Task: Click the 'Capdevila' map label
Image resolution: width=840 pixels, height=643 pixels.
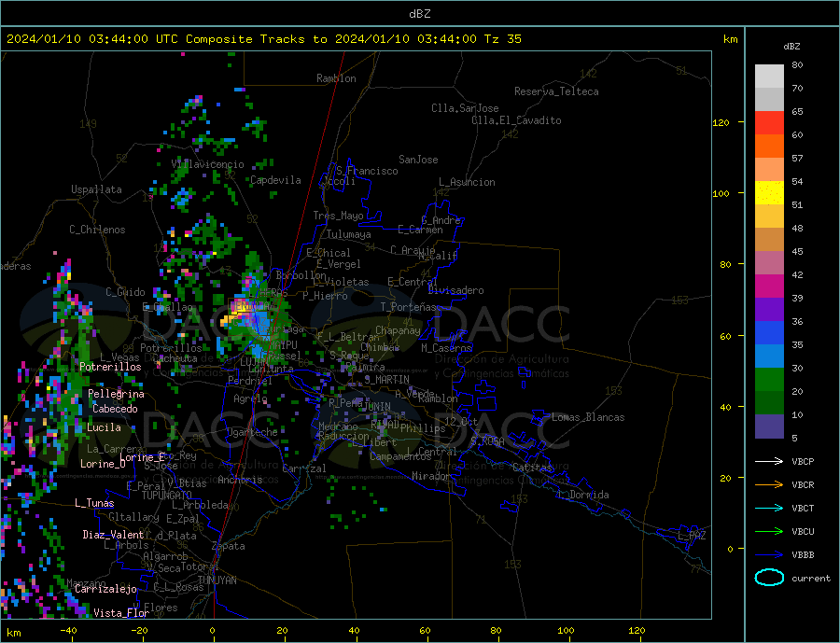Action: 275,180
